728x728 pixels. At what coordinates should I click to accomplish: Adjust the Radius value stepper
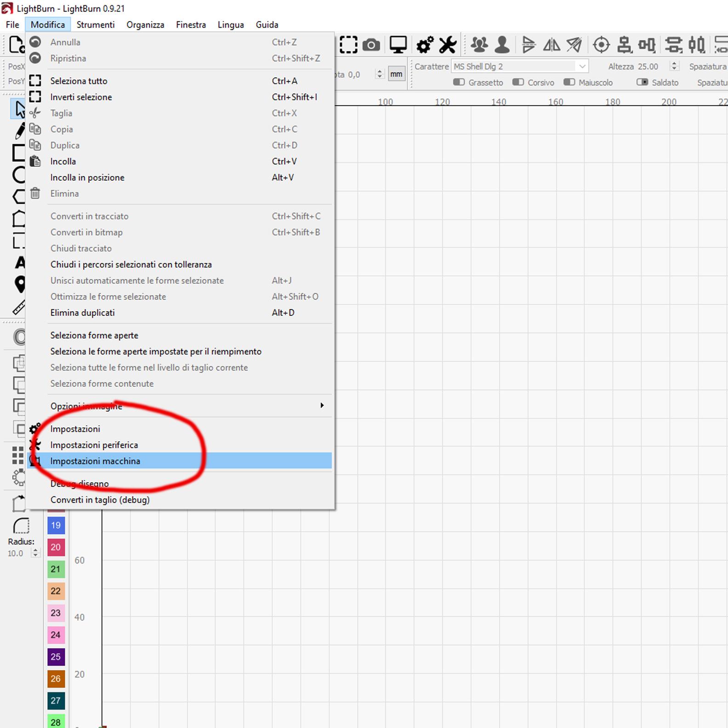click(35, 553)
